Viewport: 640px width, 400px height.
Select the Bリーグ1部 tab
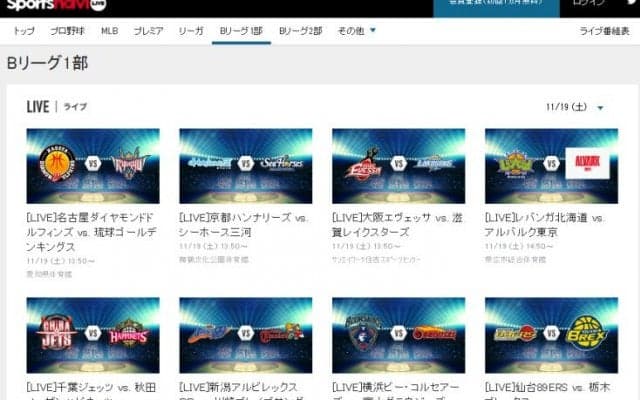pos(241,31)
